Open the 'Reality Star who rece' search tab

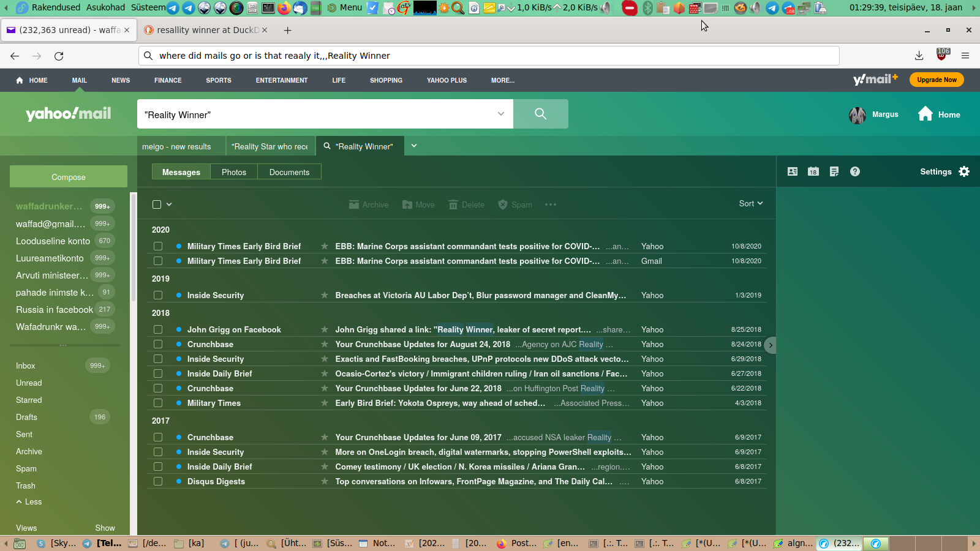click(x=270, y=146)
